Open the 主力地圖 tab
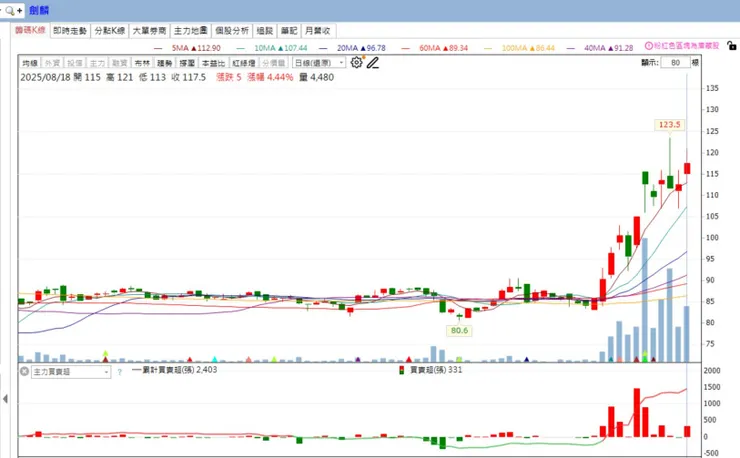Viewport: 740px width, 458px height. pos(191,31)
